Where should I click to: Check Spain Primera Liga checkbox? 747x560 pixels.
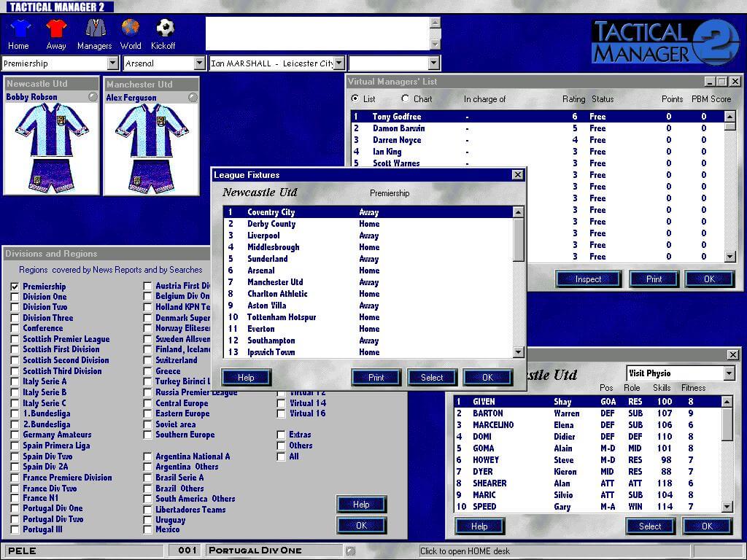coord(15,446)
